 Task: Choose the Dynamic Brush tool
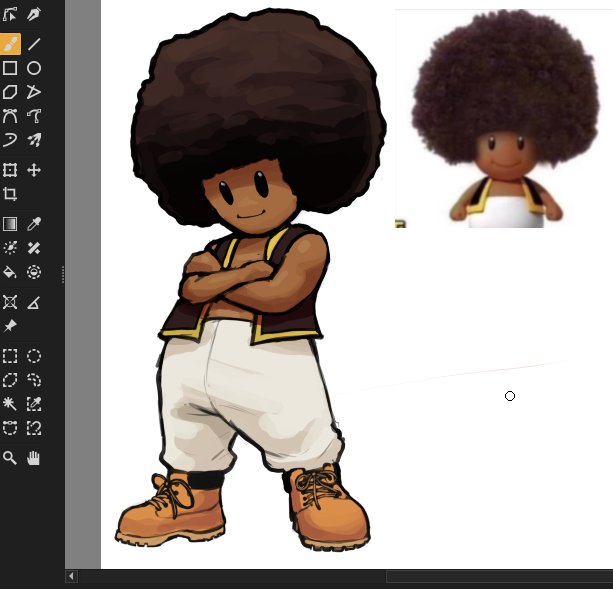point(10,140)
